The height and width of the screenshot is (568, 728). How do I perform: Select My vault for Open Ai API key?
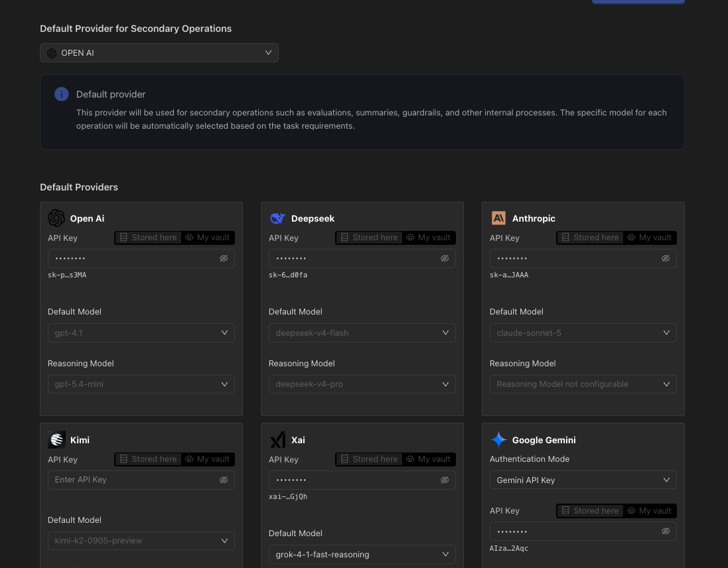click(x=208, y=238)
